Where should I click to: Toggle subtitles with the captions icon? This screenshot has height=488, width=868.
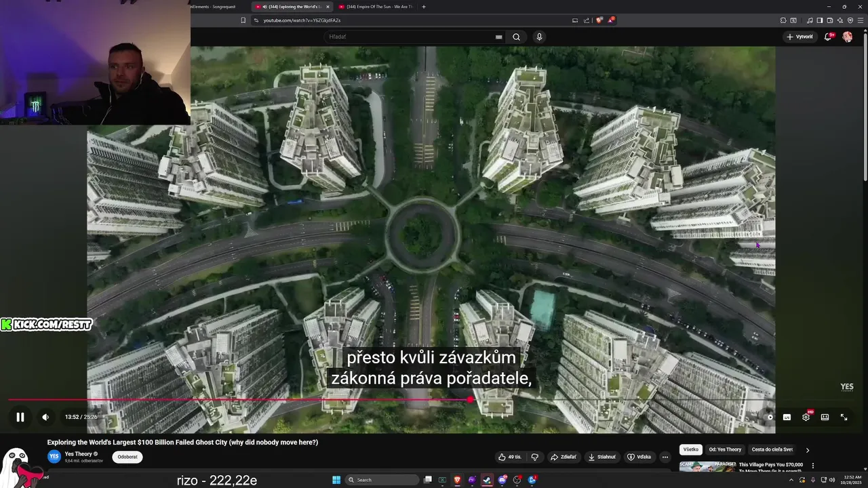(787, 417)
